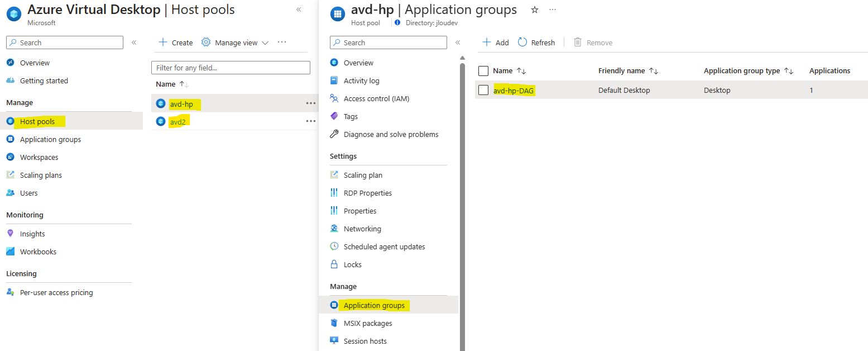The width and height of the screenshot is (868, 351).
Task: Refresh the application groups list
Action: [x=536, y=42]
